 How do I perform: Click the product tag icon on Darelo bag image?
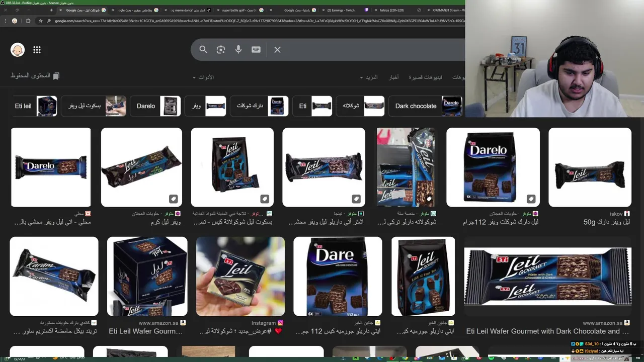click(531, 199)
